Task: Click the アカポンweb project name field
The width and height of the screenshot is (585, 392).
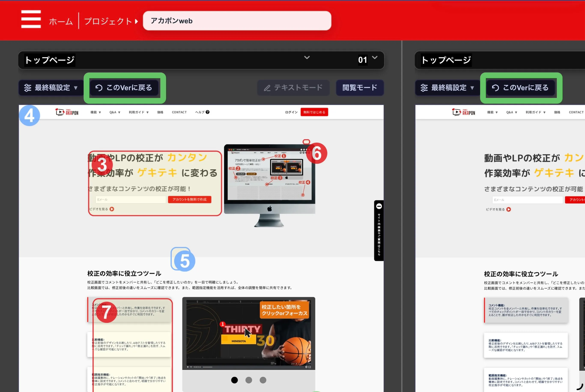Action: [x=237, y=21]
